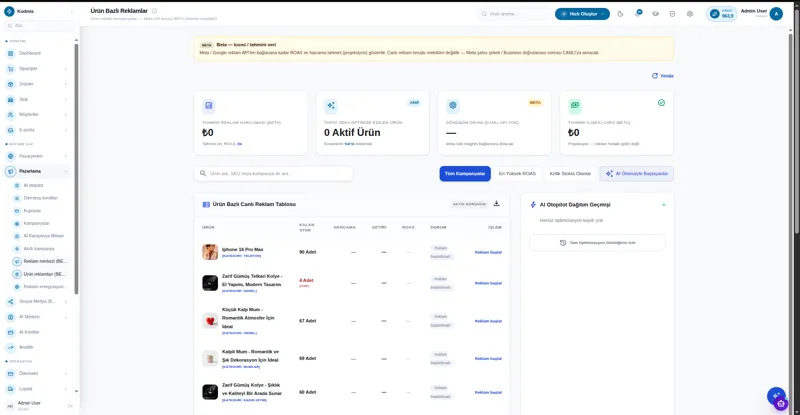Viewport: 800px width, 415px height.
Task: Open Reklam merkezi submenu item
Action: click(40, 261)
